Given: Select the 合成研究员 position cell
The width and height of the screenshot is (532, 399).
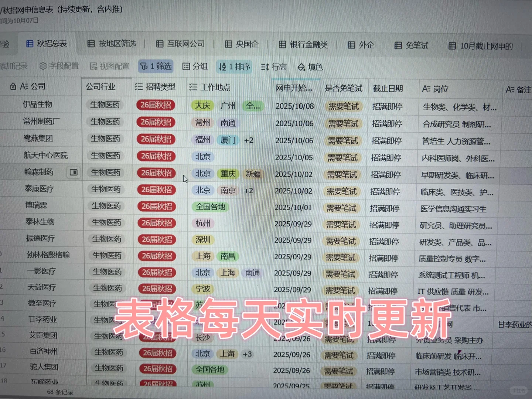Looking at the screenshot, I should pyautogui.click(x=457, y=124).
